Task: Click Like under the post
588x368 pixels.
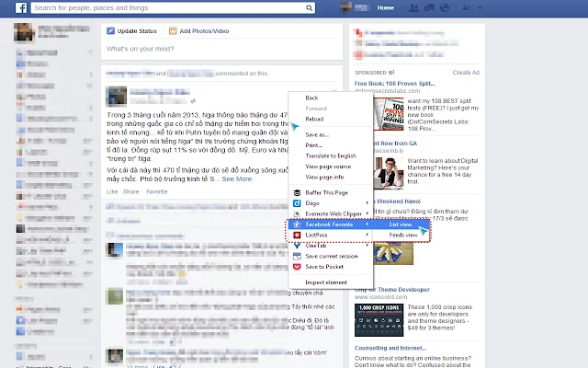Action: [112, 191]
